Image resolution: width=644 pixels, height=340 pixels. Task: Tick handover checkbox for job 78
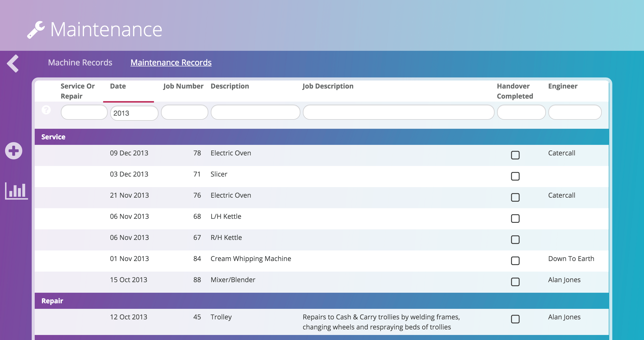point(515,155)
